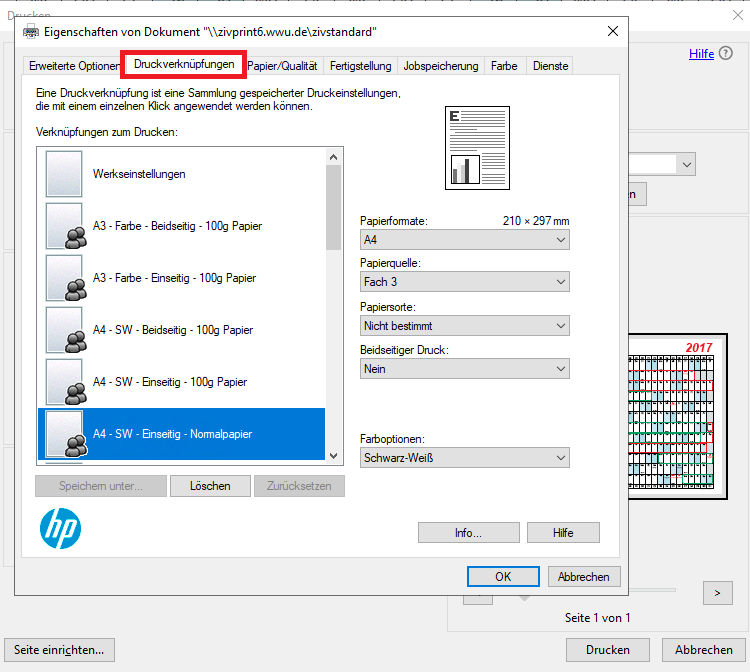Choose the A4 SW Beidseitig 100g icon
Screen dimensions: 750x672
coord(64,330)
